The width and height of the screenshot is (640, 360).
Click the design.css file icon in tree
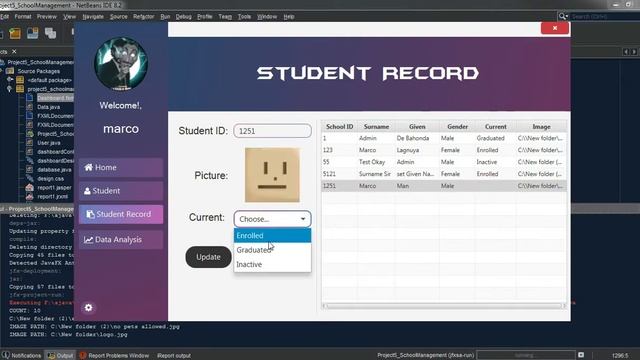tap(29, 179)
